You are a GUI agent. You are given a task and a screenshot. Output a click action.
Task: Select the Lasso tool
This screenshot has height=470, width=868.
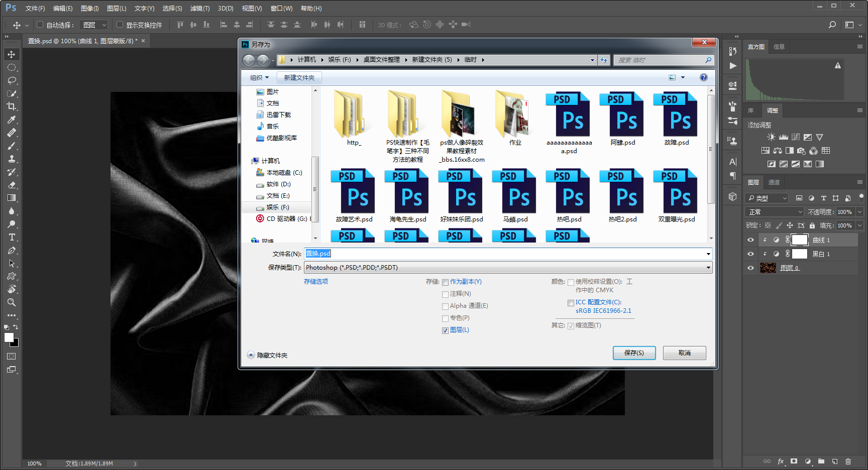click(x=12, y=80)
